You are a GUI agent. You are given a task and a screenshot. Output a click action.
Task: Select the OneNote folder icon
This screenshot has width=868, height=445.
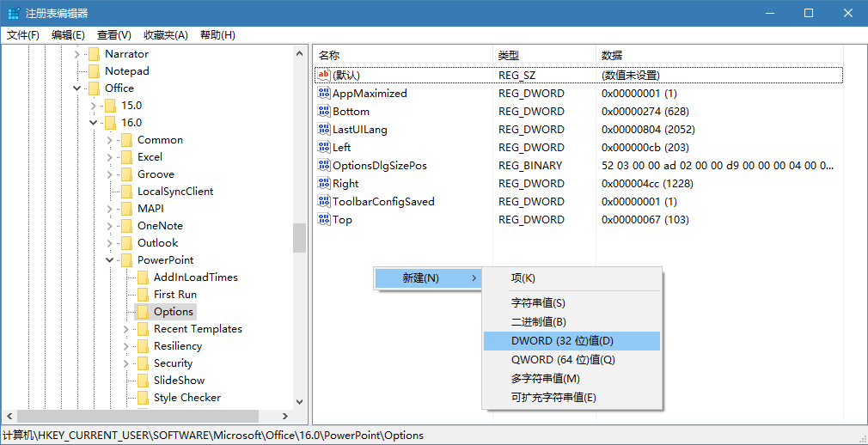[x=127, y=225]
